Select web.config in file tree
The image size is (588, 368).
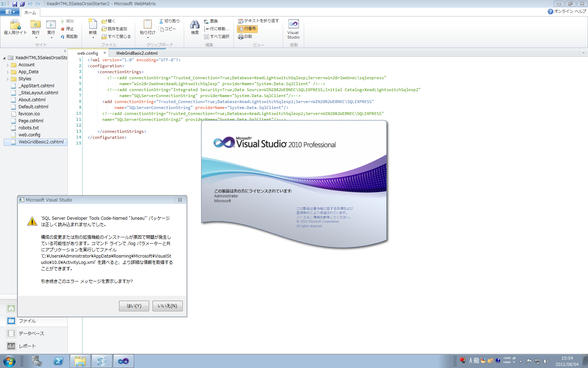pos(29,135)
